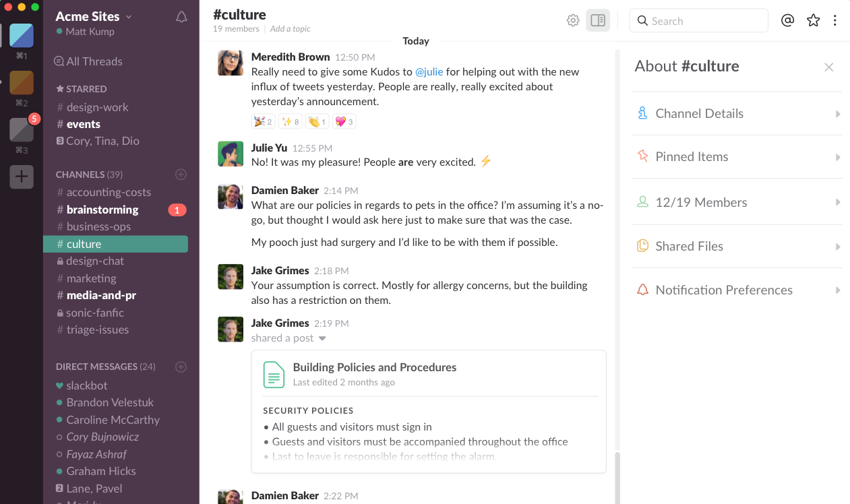The width and height of the screenshot is (850, 504).
Task: Open mentions and reactions @ icon
Action: [x=787, y=20]
